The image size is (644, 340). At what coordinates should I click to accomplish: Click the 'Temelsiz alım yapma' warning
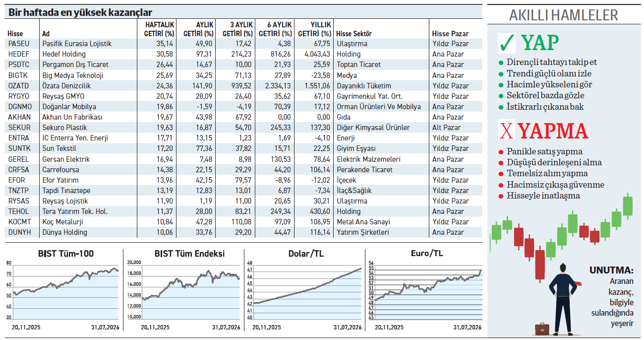pyautogui.click(x=547, y=174)
